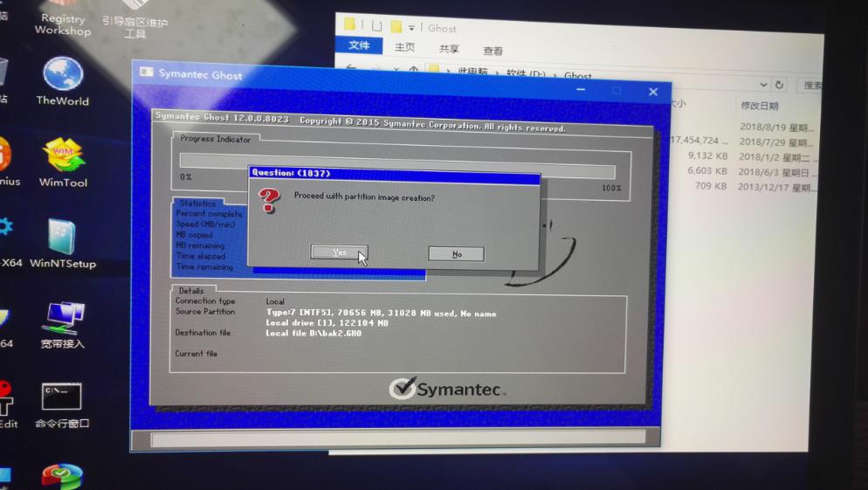Close the Symantec Ghost window
This screenshot has width=868, height=490.
click(653, 92)
